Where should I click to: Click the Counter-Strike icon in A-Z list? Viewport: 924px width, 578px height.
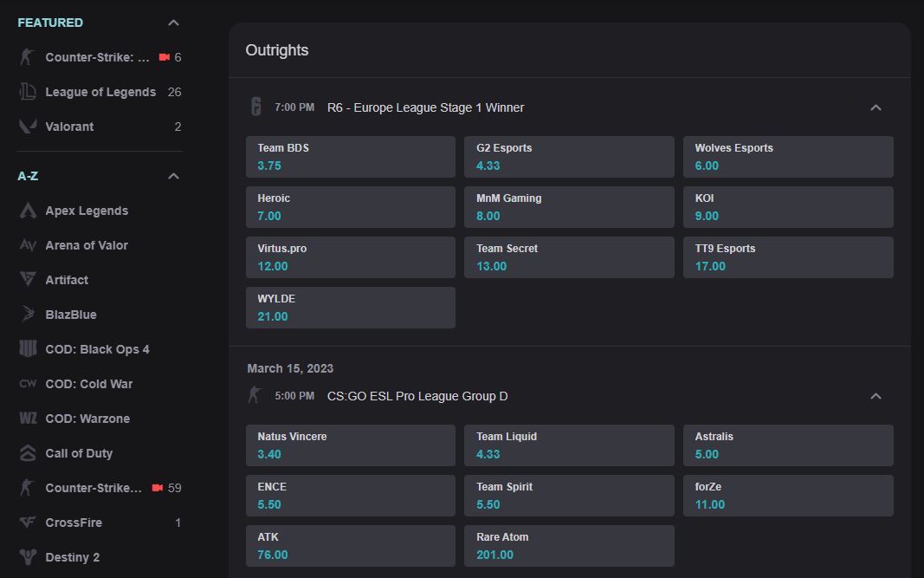click(x=27, y=488)
